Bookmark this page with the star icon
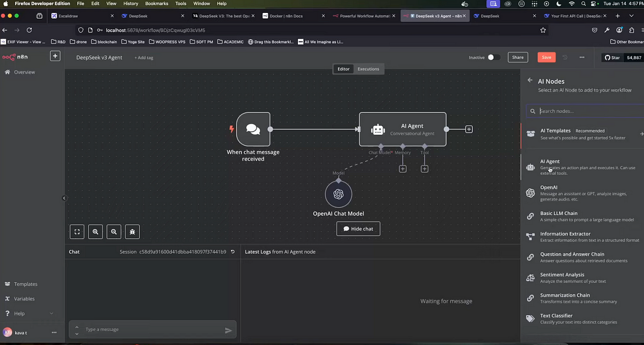 click(543, 30)
